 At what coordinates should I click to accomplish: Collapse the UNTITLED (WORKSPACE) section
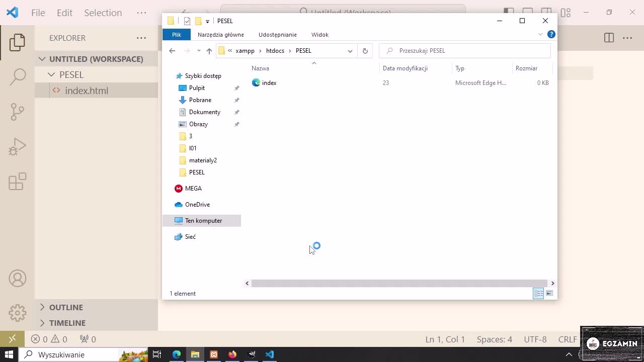pos(96,59)
